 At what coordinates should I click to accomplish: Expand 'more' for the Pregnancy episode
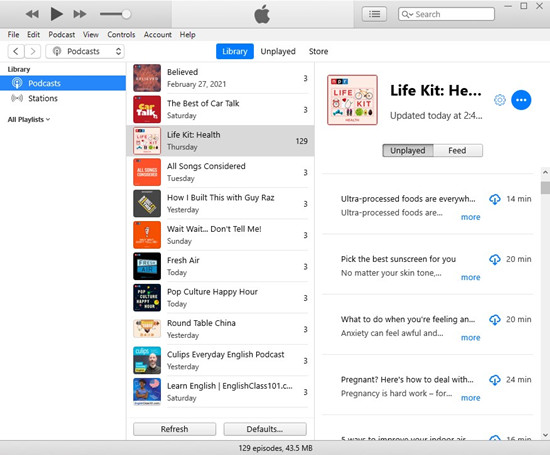[470, 398]
